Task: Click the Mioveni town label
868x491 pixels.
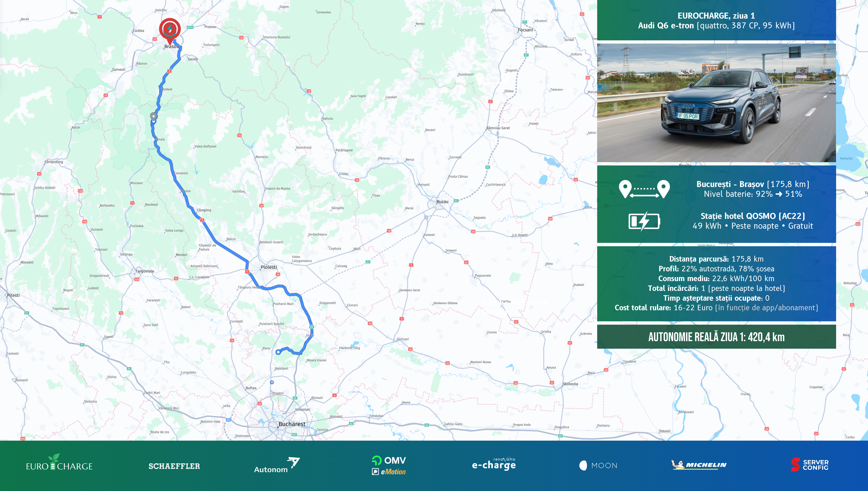Action: click(x=27, y=262)
